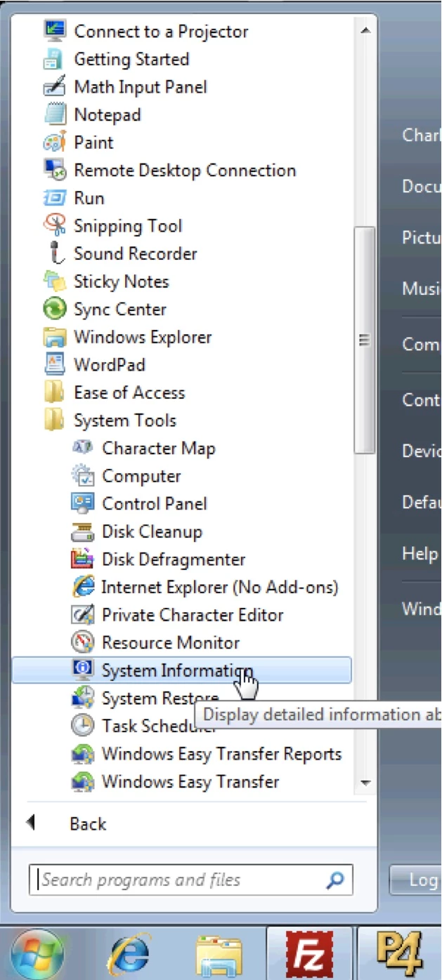
Task: Open Snipping Tool scissors icon
Action: [54, 226]
